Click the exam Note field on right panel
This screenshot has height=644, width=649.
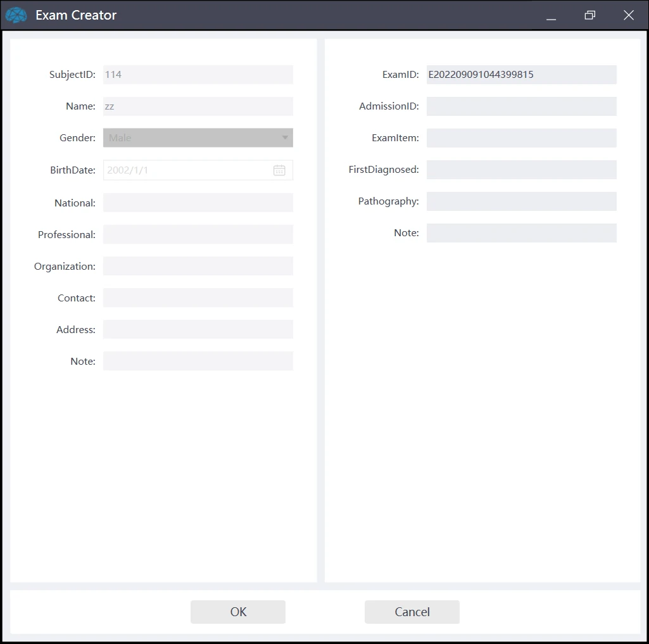[521, 233]
